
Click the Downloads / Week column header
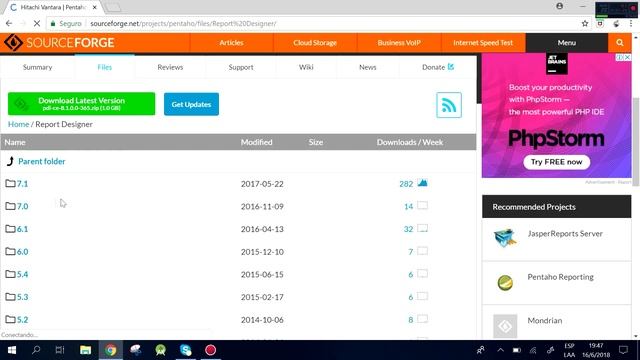pyautogui.click(x=410, y=142)
